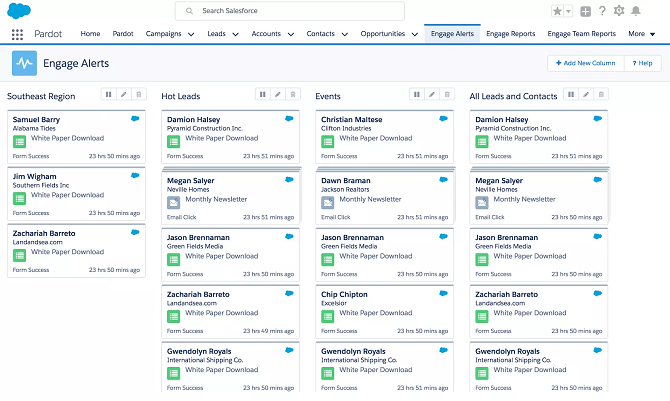Go to the Engage Team Reports tab
Screen dimensions: 670x401
pos(581,34)
